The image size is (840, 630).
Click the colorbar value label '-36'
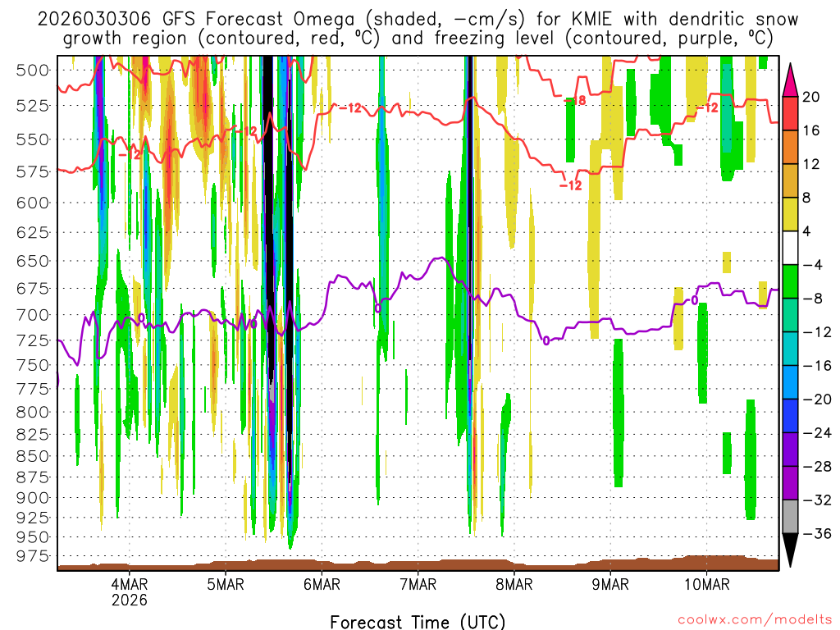(818, 533)
